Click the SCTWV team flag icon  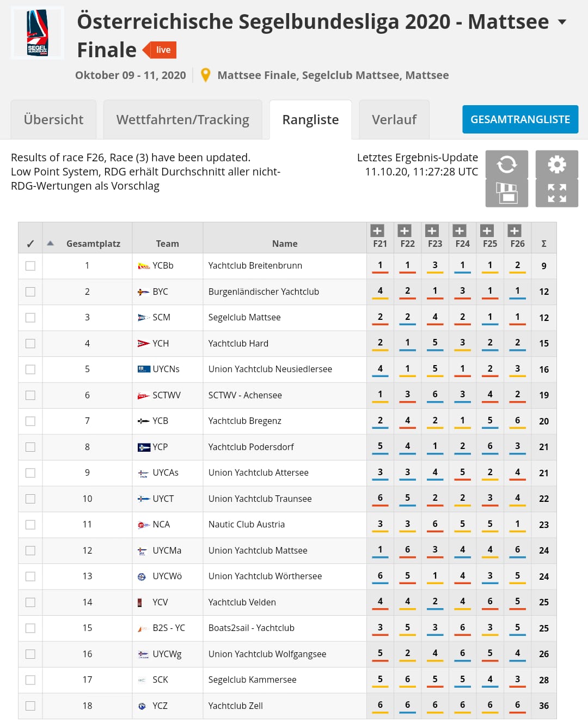[144, 396]
